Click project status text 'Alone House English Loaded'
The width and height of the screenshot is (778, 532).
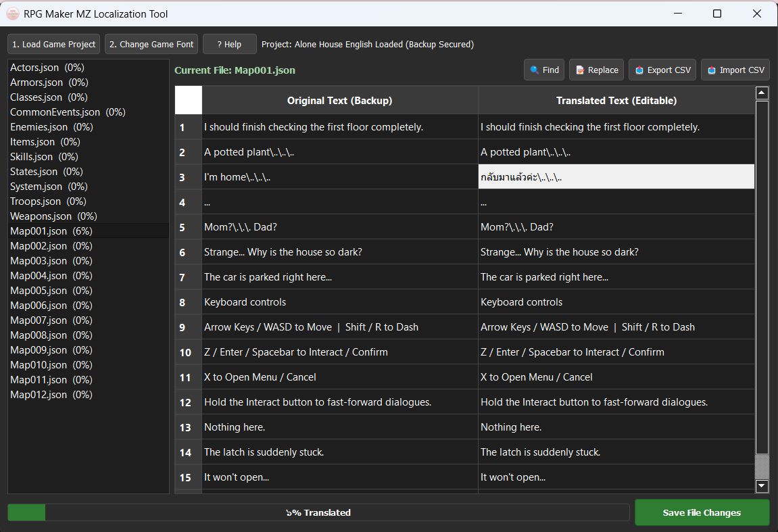(x=349, y=44)
